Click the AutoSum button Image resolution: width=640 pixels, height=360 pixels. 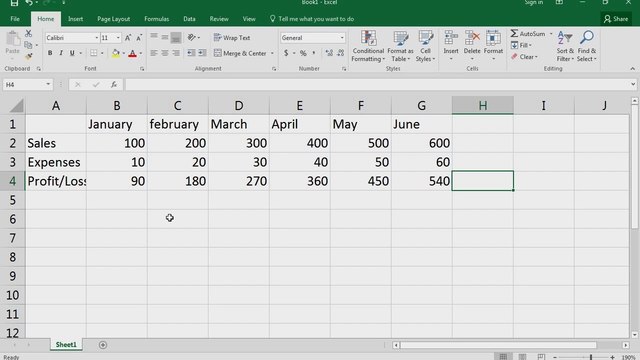(528, 33)
